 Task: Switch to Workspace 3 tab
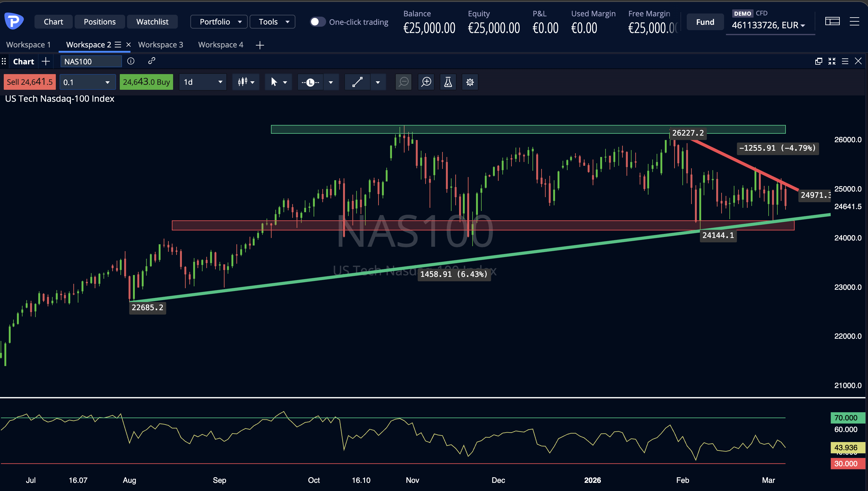[161, 45]
